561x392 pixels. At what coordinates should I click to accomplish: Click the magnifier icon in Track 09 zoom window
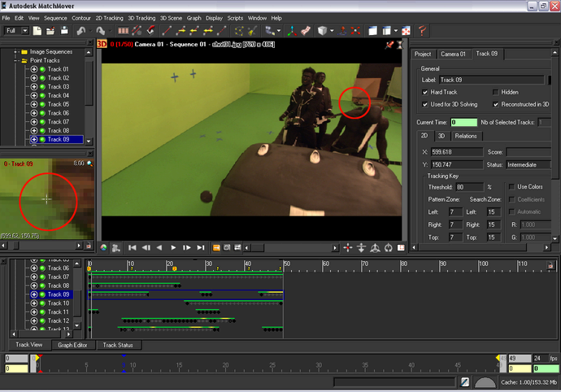tap(89, 163)
